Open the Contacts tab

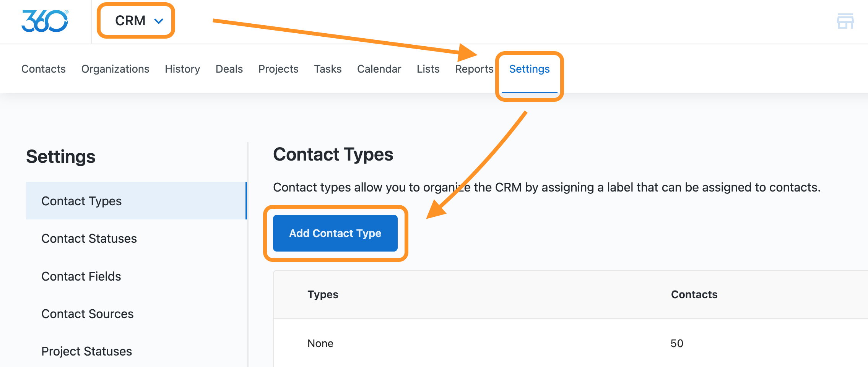[x=44, y=69]
